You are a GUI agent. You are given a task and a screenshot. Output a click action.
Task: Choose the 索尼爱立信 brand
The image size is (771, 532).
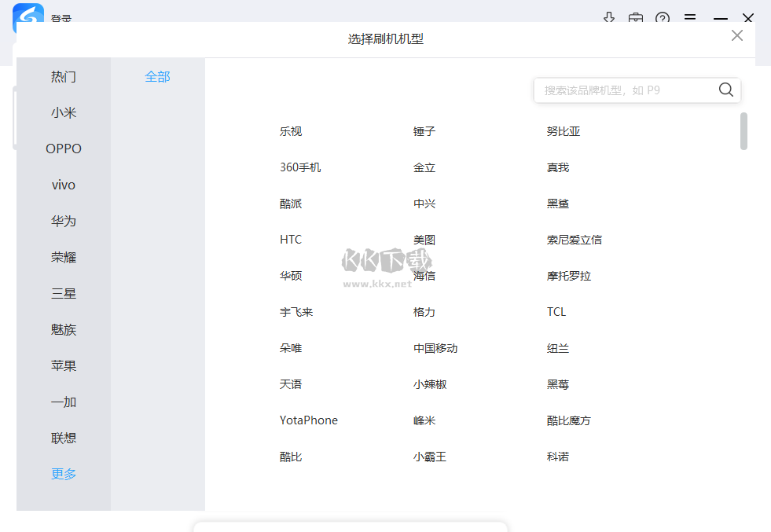(x=575, y=240)
